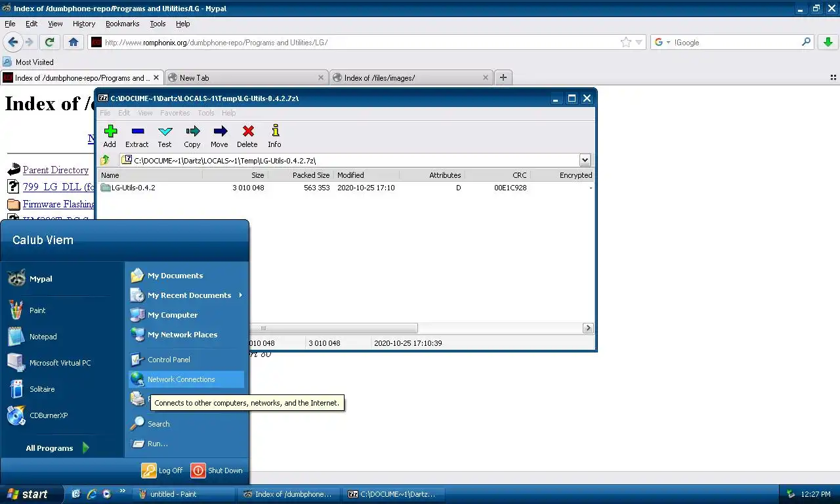Open Network Connections in Start menu
This screenshot has width=840, height=504.
pyautogui.click(x=186, y=379)
